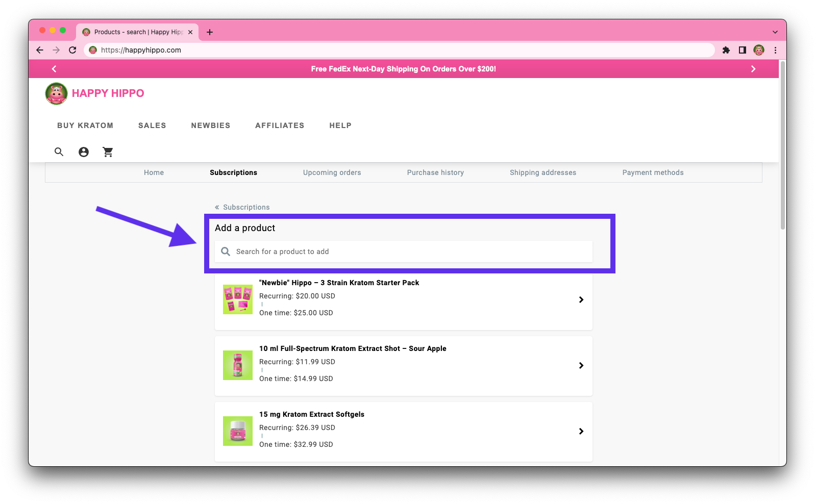Click the browser address bar
The image size is (815, 504).
pyautogui.click(x=400, y=50)
